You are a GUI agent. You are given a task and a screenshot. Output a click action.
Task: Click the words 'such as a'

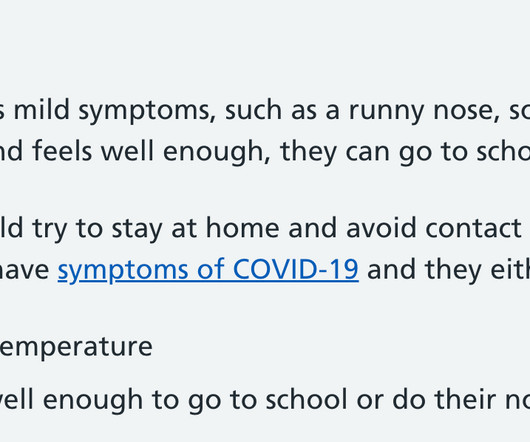[282, 110]
